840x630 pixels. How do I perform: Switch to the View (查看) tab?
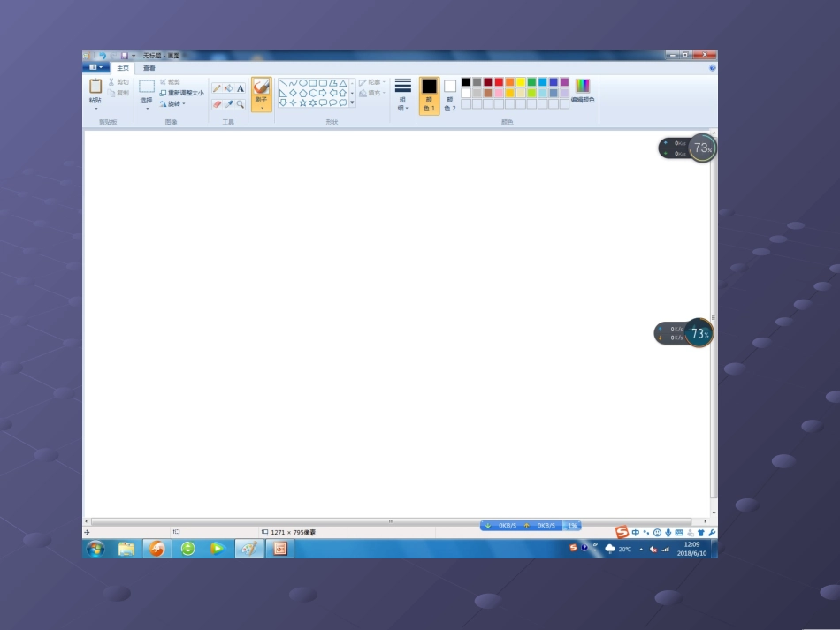149,67
